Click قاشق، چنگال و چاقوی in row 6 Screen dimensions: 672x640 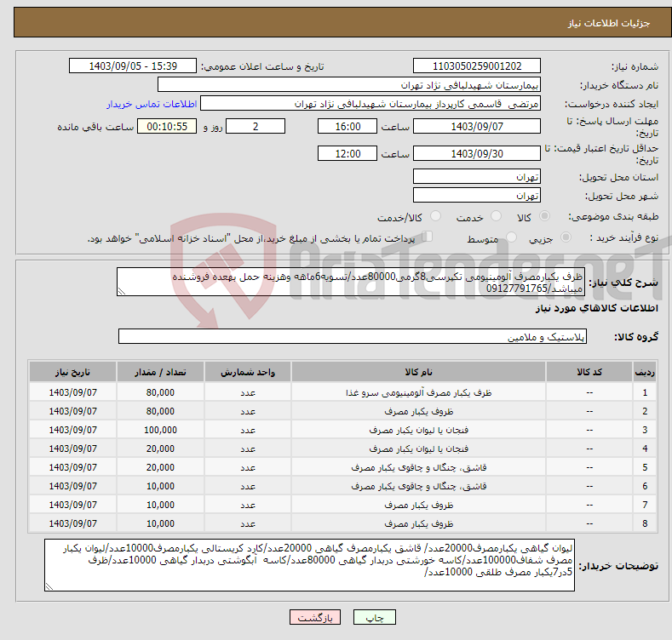click(418, 487)
